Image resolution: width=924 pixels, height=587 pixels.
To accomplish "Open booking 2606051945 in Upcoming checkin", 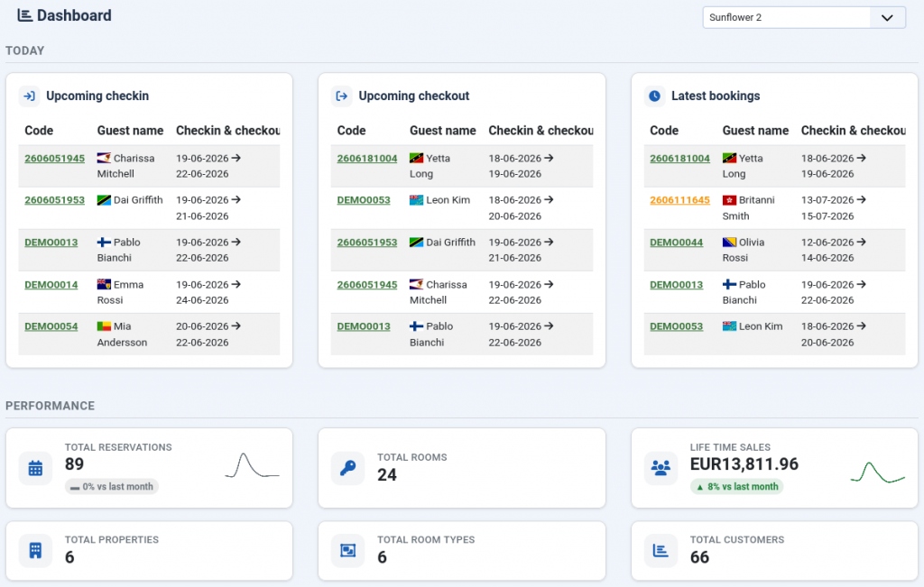I will pos(55,159).
